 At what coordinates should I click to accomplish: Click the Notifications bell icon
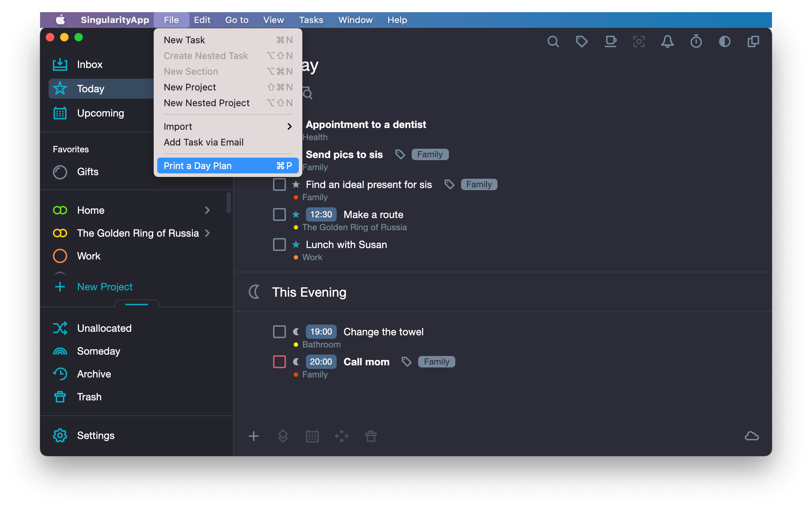668,41
